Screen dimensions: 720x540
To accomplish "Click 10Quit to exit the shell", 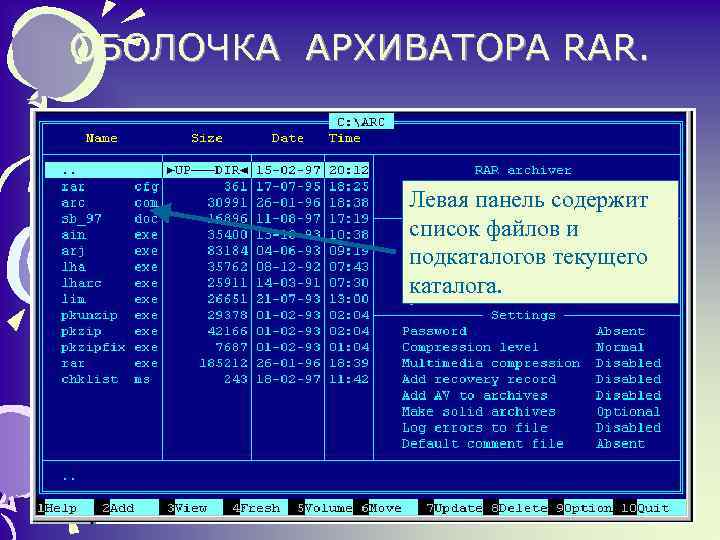I will click(x=648, y=508).
